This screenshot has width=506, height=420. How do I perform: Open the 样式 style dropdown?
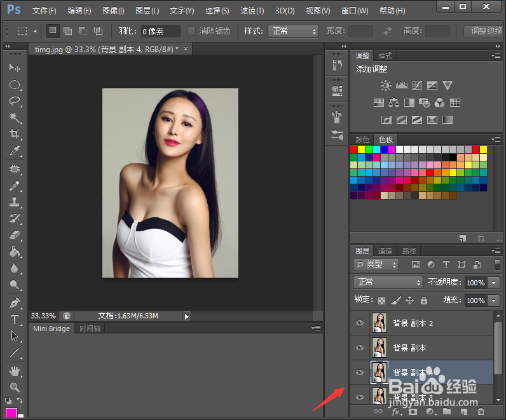(x=293, y=31)
